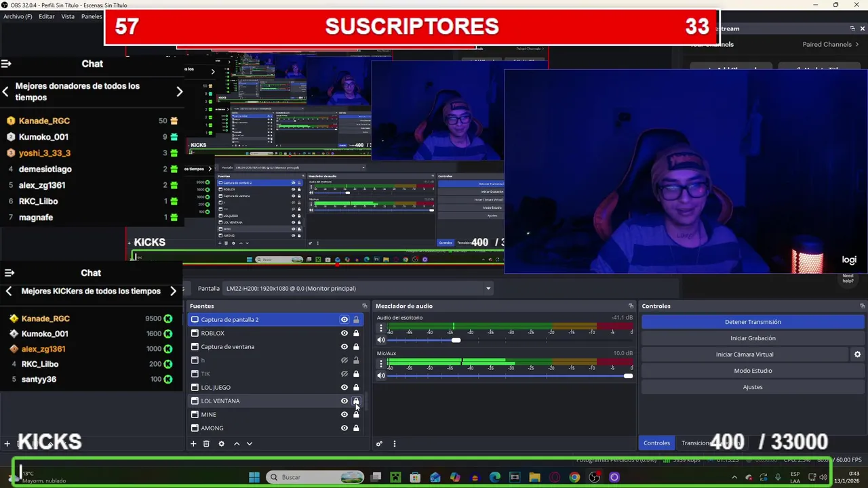Screen dimensions: 868x488
Task: Click Modo Estudio button
Action: point(753,371)
